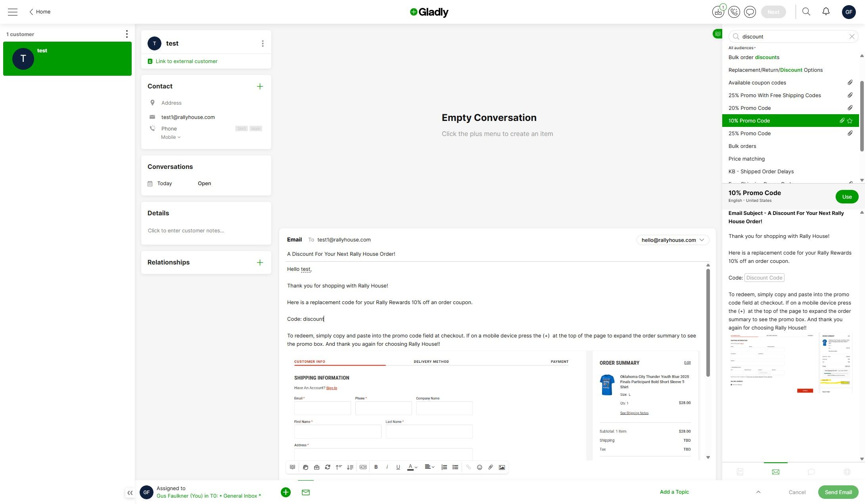Image resolution: width=865 pixels, height=504 pixels.
Task: Insert a bulleted list
Action: coord(455,467)
